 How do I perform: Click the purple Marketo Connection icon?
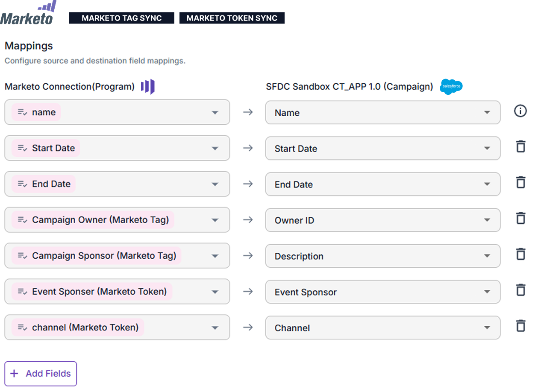148,87
